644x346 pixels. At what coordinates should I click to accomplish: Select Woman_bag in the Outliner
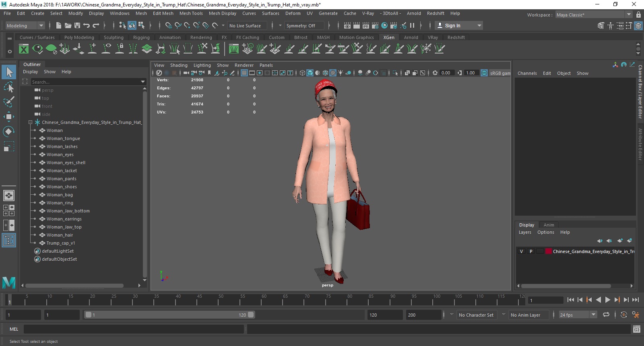pyautogui.click(x=60, y=195)
